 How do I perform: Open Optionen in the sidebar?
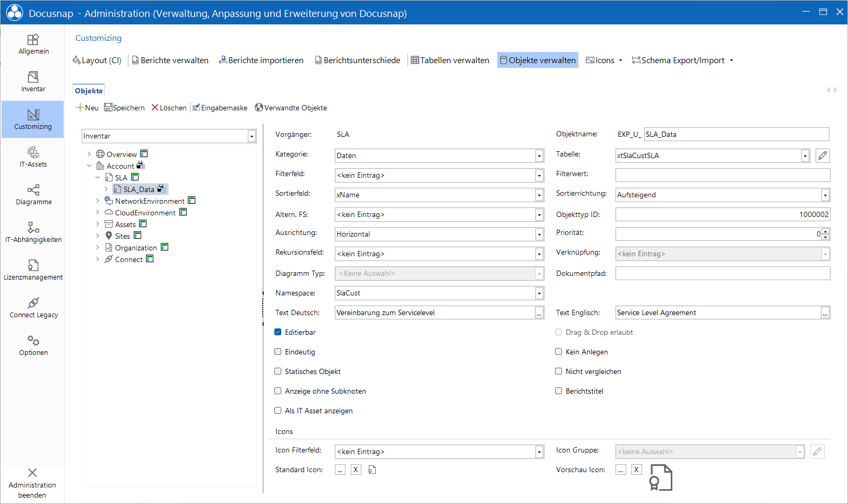pos(33,345)
